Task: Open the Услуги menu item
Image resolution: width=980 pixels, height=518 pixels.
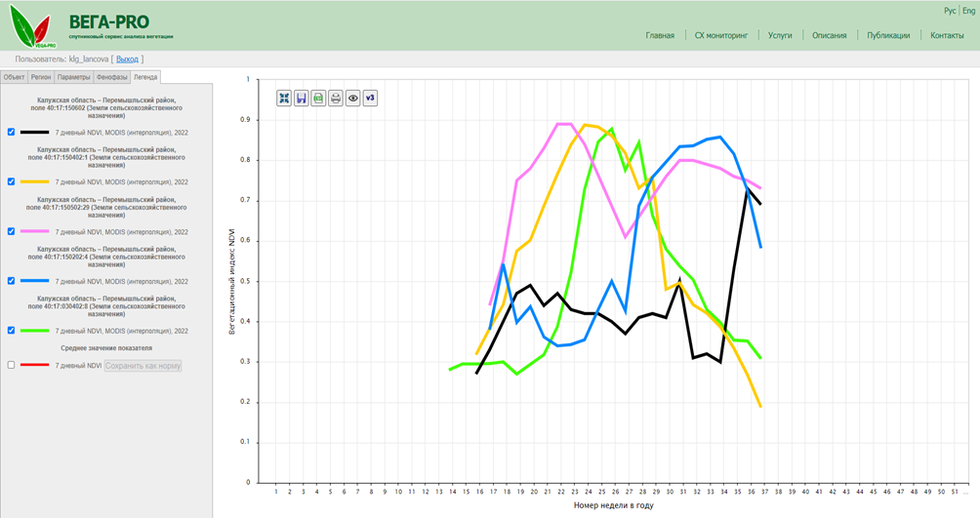Action: click(x=780, y=36)
